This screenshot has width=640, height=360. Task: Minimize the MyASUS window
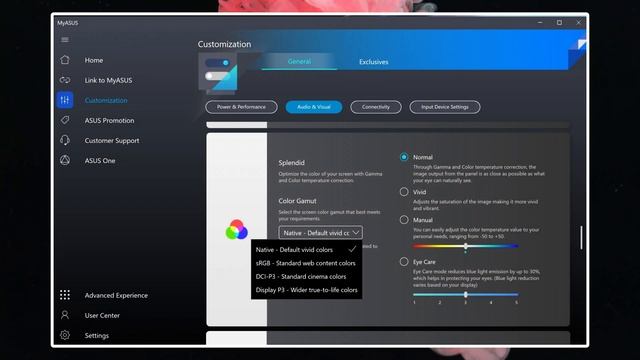tap(540, 23)
